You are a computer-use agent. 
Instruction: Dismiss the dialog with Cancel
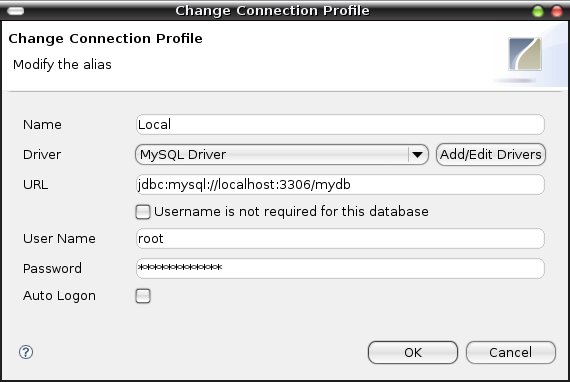coord(511,353)
